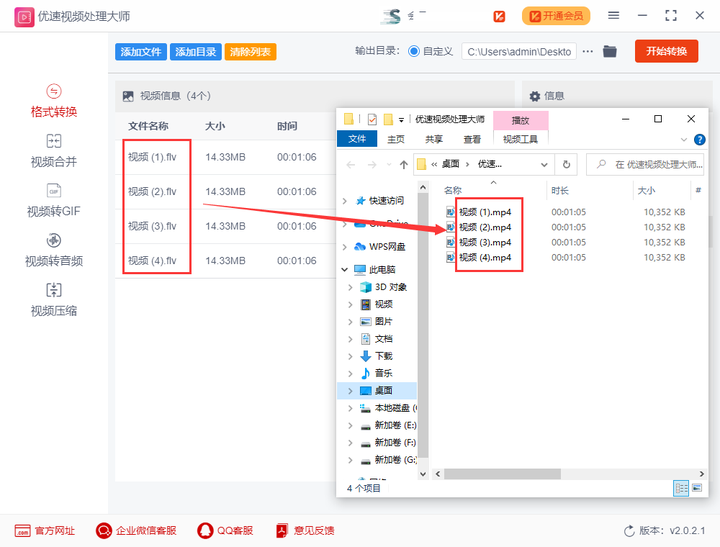This screenshot has height=547, width=720.
Task: Click Explorer help question mark icon
Action: [699, 140]
